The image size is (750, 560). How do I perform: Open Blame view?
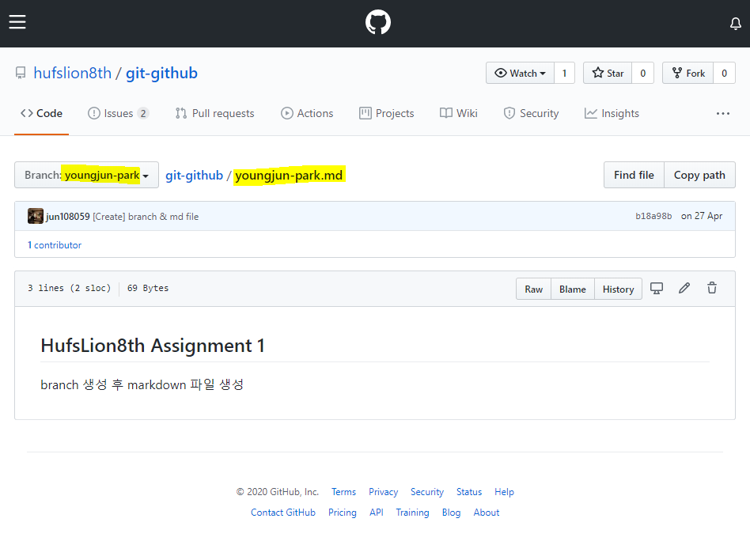(x=573, y=289)
